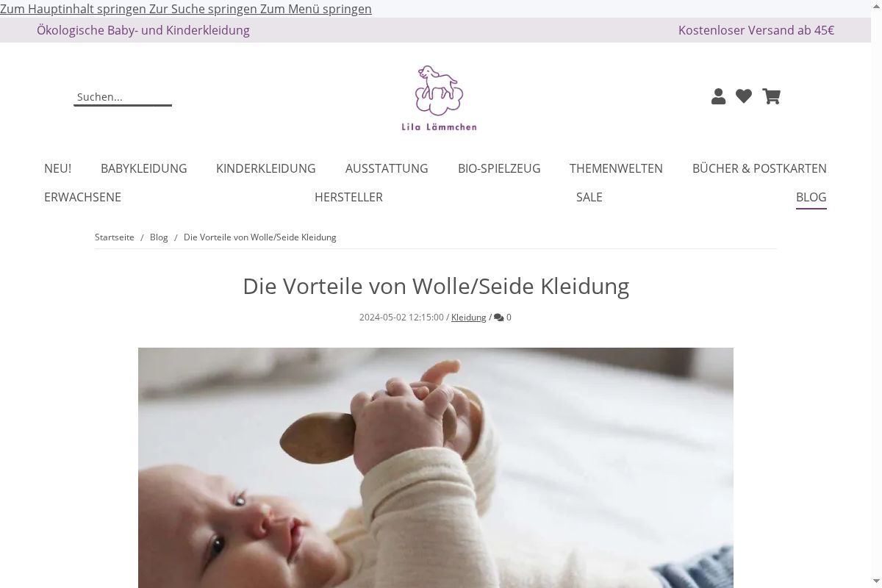Open THEMENWELTEN navigation item

point(616,168)
